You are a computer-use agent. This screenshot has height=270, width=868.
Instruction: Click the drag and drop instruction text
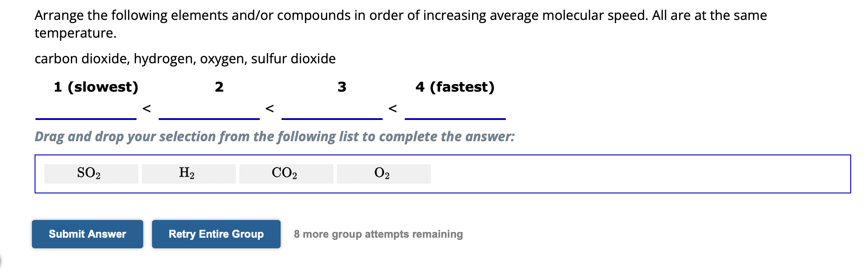point(274,136)
